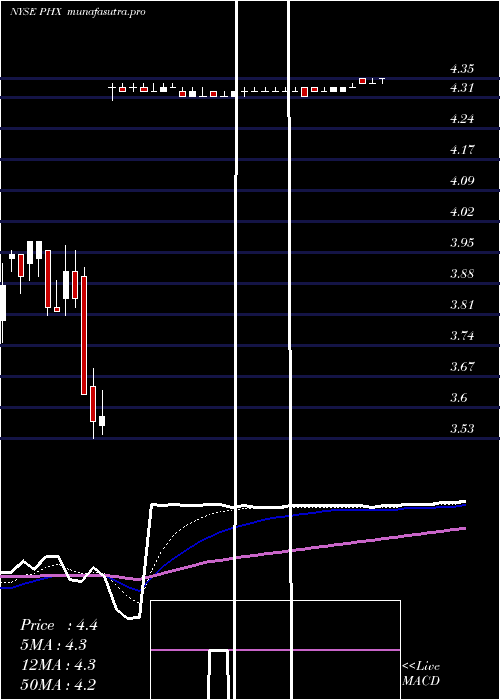Viewport: 500px width, 700px height.
Task: Select the 4.31 price axis label
Action: click(462, 88)
